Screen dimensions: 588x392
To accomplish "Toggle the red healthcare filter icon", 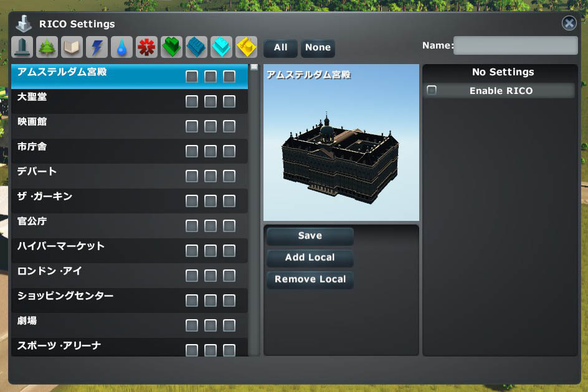I will coord(146,47).
